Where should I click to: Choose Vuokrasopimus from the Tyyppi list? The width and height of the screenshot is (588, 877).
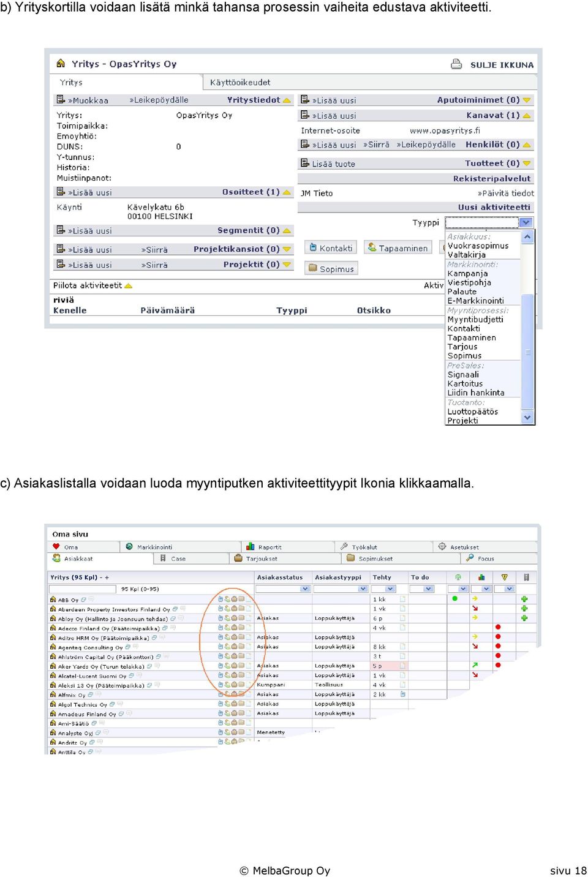[x=478, y=246]
